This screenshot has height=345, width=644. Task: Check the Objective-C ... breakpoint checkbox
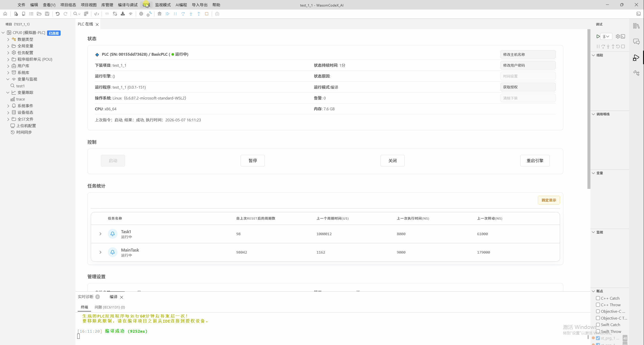tap(598, 312)
